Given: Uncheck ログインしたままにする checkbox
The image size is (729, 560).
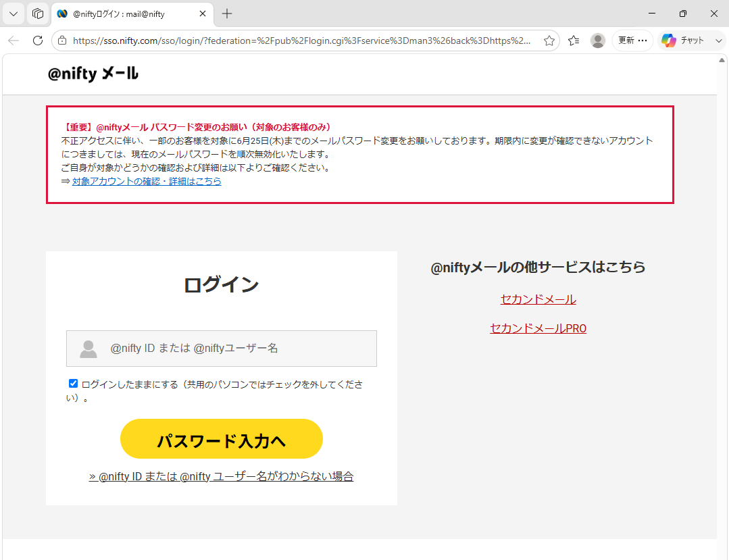Looking at the screenshot, I should coord(73,384).
